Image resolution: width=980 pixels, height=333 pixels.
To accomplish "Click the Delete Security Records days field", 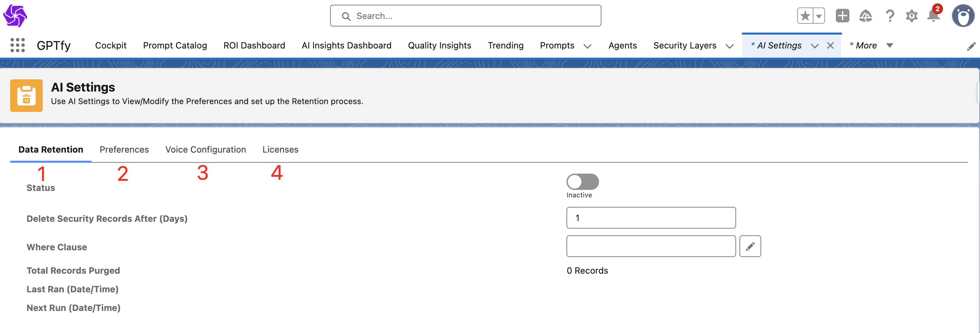I will (x=651, y=218).
